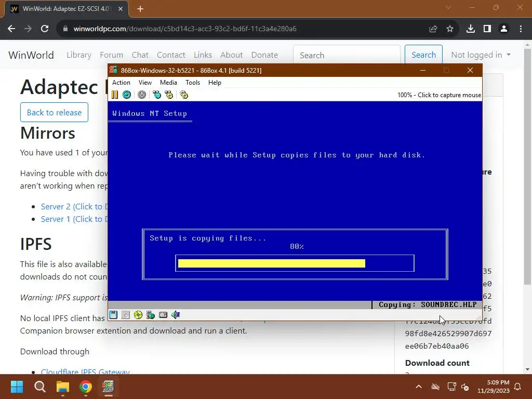This screenshot has height=399, width=532.
Task: Click the floppy disk status bar icon
Action: point(113,315)
